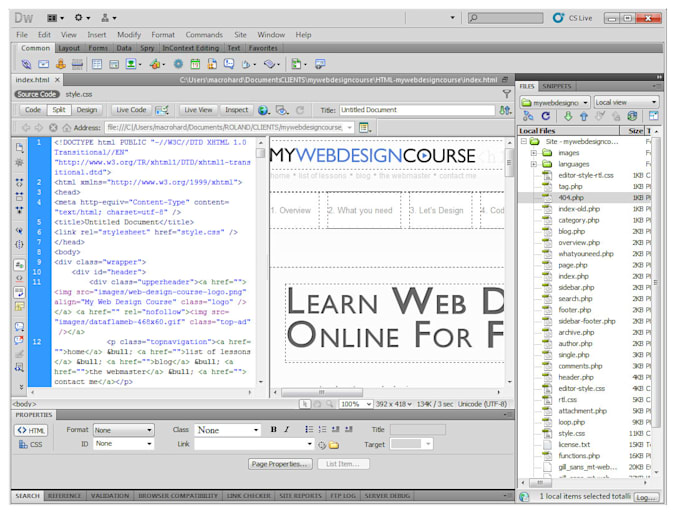
Task: Switch Properties panel to CSS mode
Action: coord(30,444)
